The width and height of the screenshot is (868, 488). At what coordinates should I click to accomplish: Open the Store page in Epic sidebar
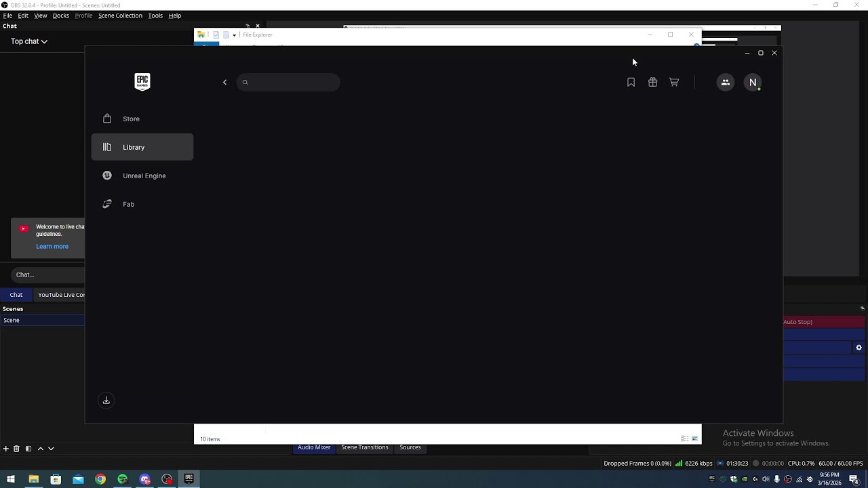coord(142,119)
